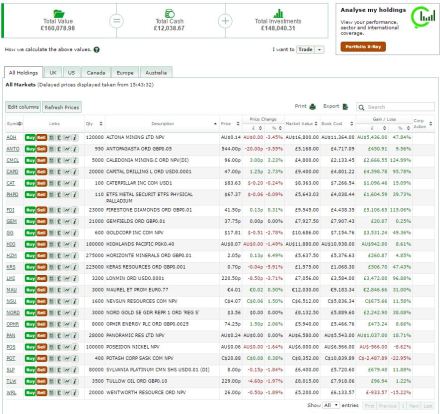
Task: Click the Total Investments bar chart icon
Action: coord(278,13)
